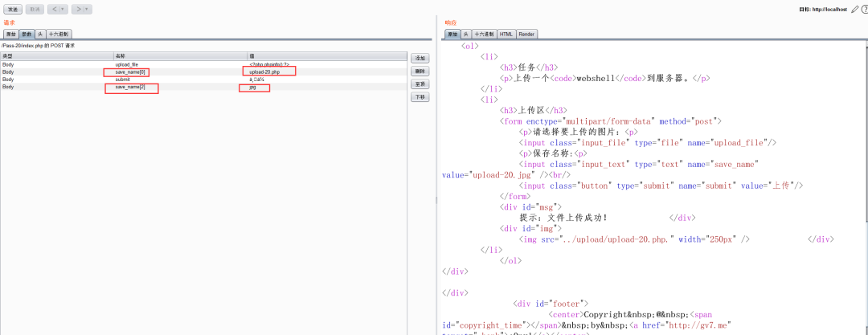Open the response Render tab

tap(526, 35)
